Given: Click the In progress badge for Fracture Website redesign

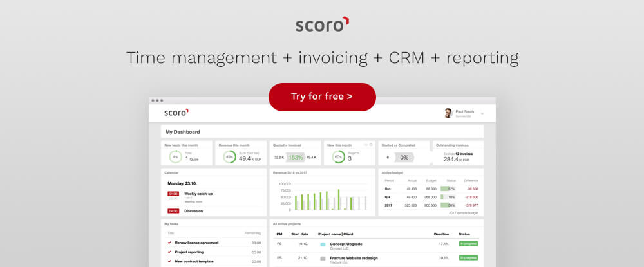Looking at the screenshot, I should (x=469, y=257).
